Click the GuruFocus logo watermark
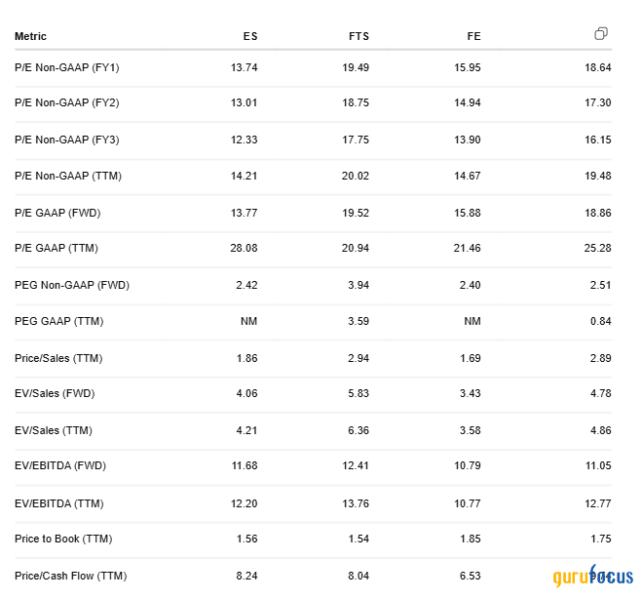This screenshot has width=641, height=600. click(x=593, y=575)
